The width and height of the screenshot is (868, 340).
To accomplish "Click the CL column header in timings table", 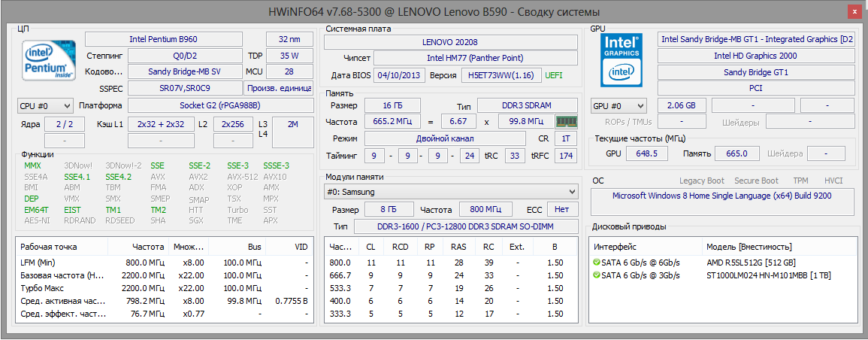I will (371, 247).
